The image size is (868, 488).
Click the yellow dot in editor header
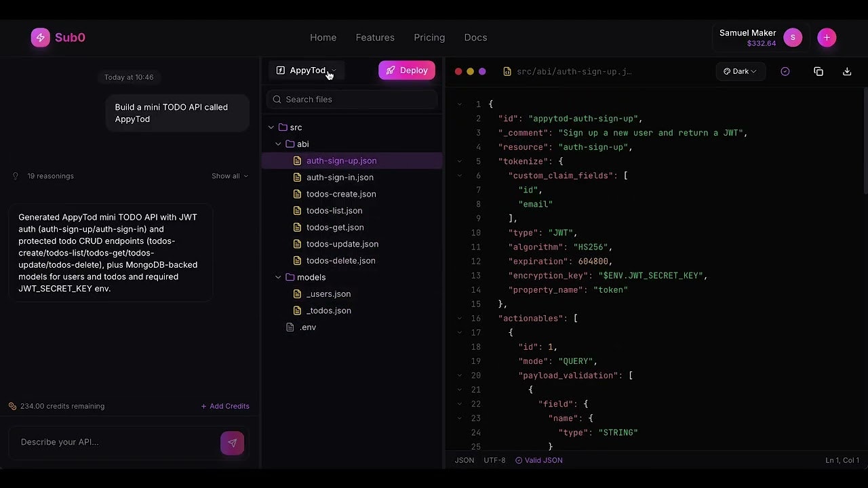[469, 71]
